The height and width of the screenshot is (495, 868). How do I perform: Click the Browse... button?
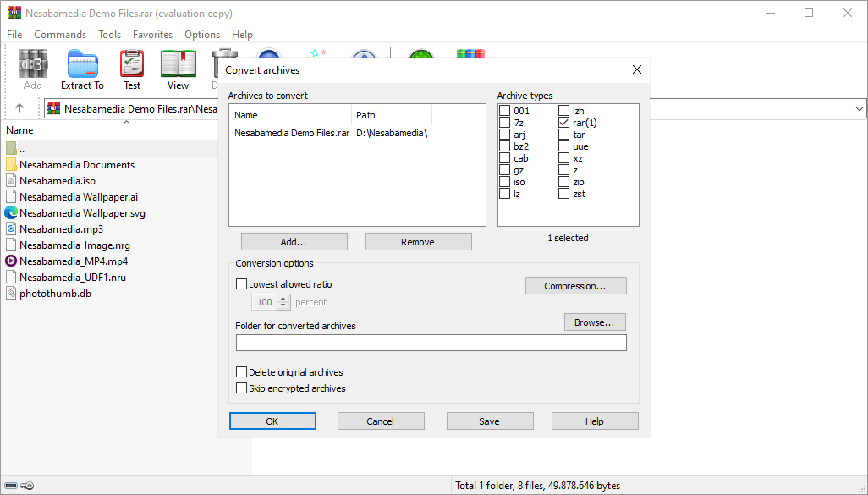pos(595,322)
